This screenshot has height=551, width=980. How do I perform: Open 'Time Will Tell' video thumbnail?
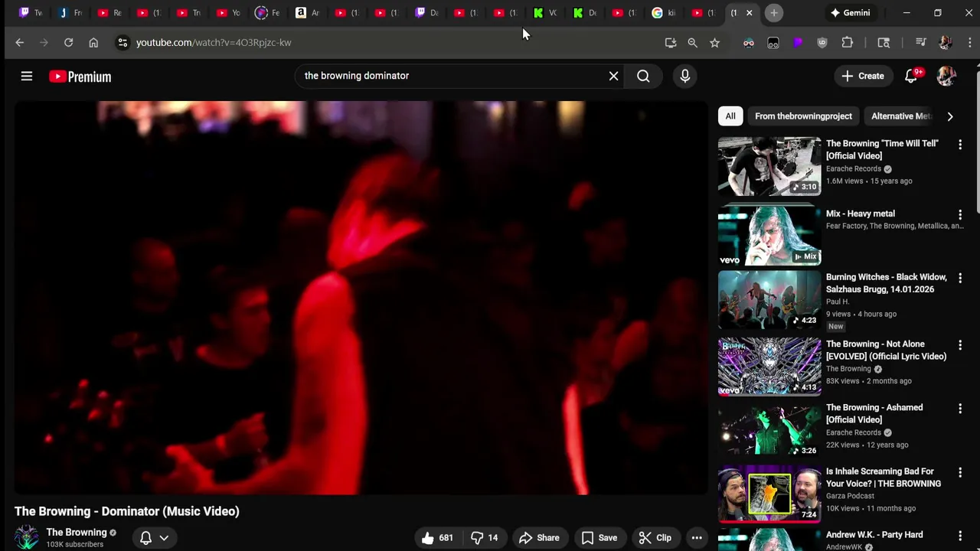769,166
